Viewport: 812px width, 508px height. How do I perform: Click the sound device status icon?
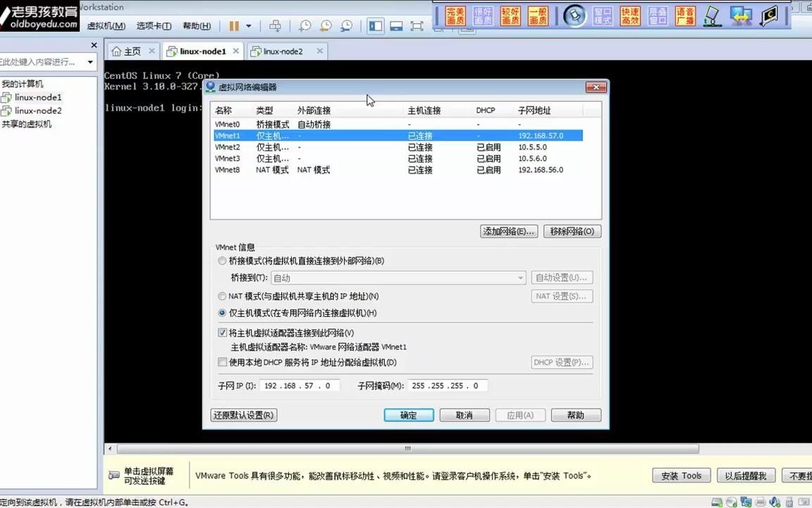point(774,502)
